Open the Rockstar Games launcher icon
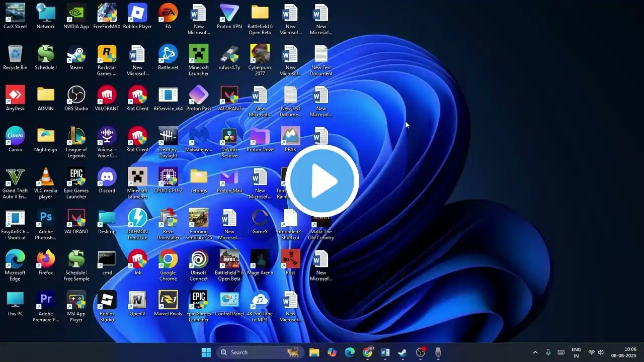Image resolution: width=644 pixels, height=362 pixels. pos(107,60)
